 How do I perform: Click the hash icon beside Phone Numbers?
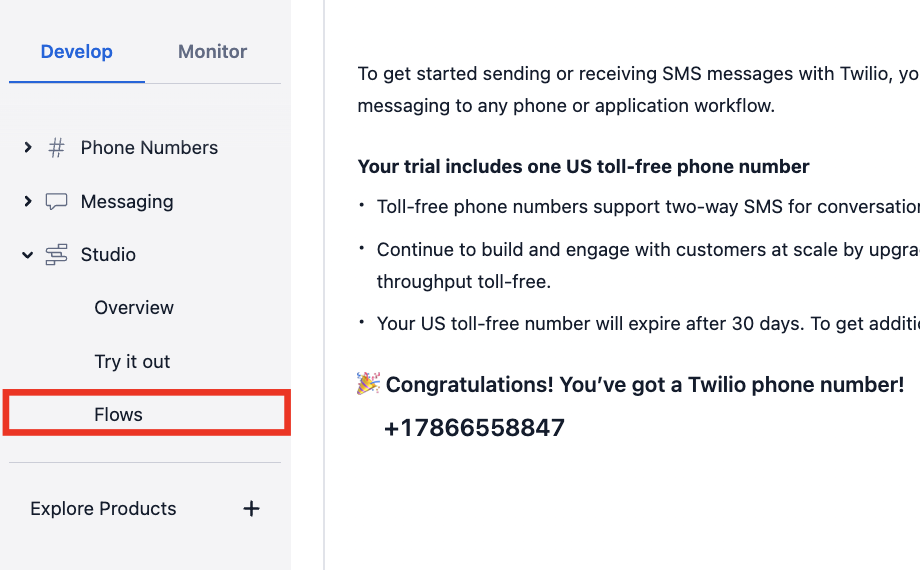pyautogui.click(x=57, y=148)
